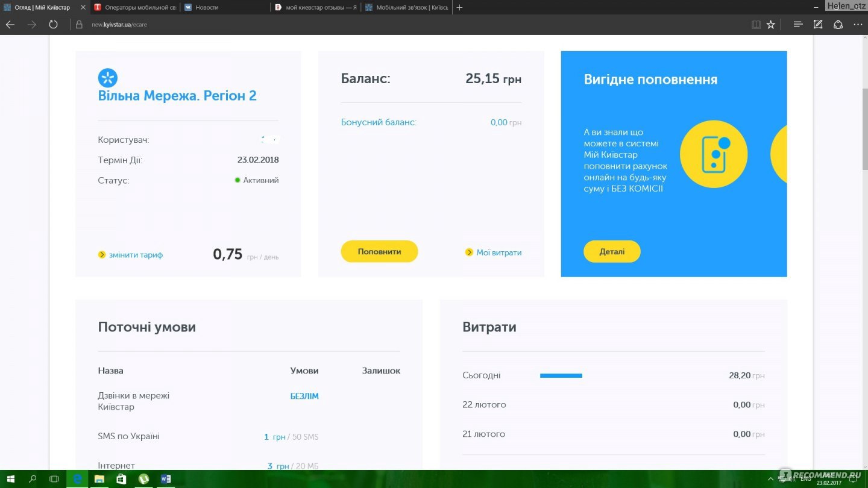The width and height of the screenshot is (868, 488).
Task: Open the Windows Start menu
Action: 11,479
